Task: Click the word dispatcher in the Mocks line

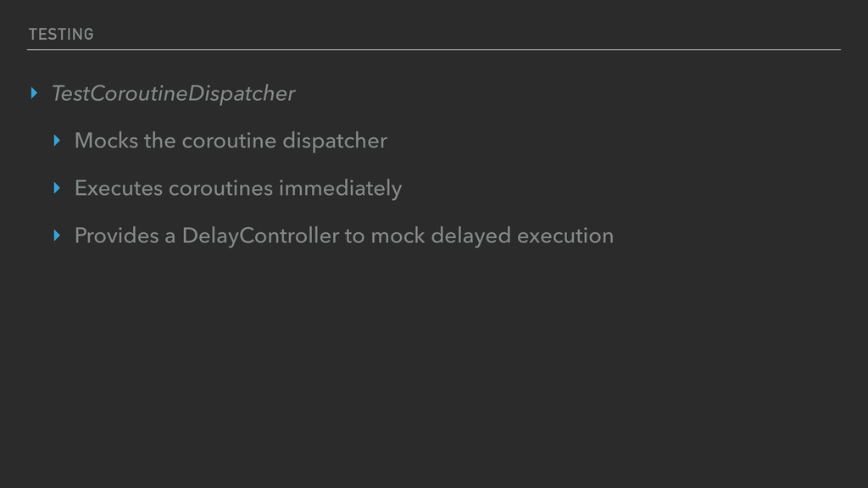Action: click(x=335, y=141)
